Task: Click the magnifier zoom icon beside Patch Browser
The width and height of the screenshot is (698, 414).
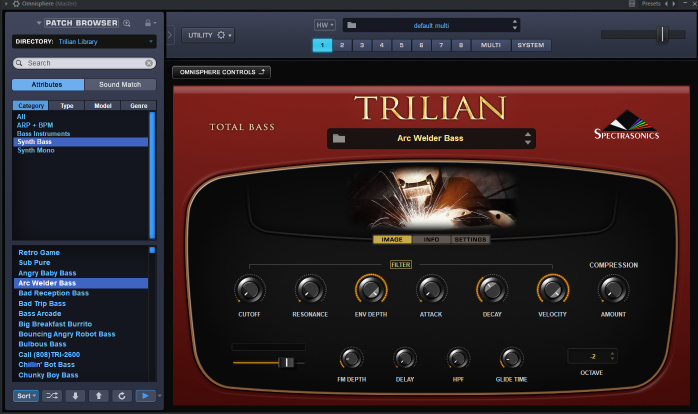Action: pos(127,23)
